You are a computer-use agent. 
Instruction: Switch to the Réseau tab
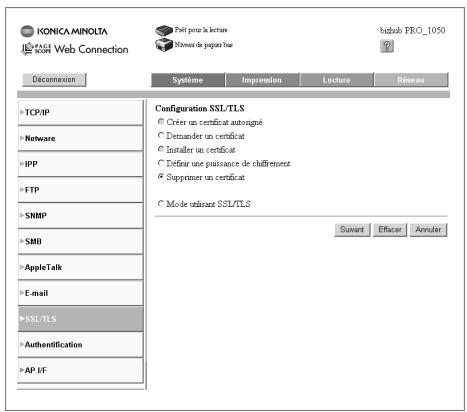point(411,80)
